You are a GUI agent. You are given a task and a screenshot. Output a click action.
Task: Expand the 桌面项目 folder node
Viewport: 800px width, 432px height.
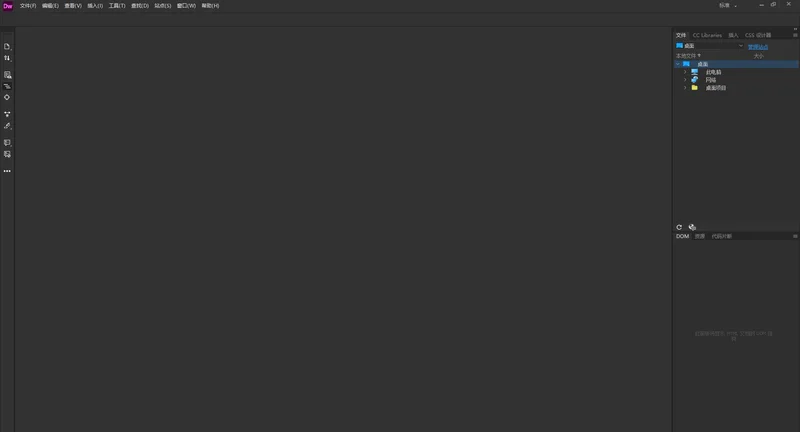click(x=685, y=88)
